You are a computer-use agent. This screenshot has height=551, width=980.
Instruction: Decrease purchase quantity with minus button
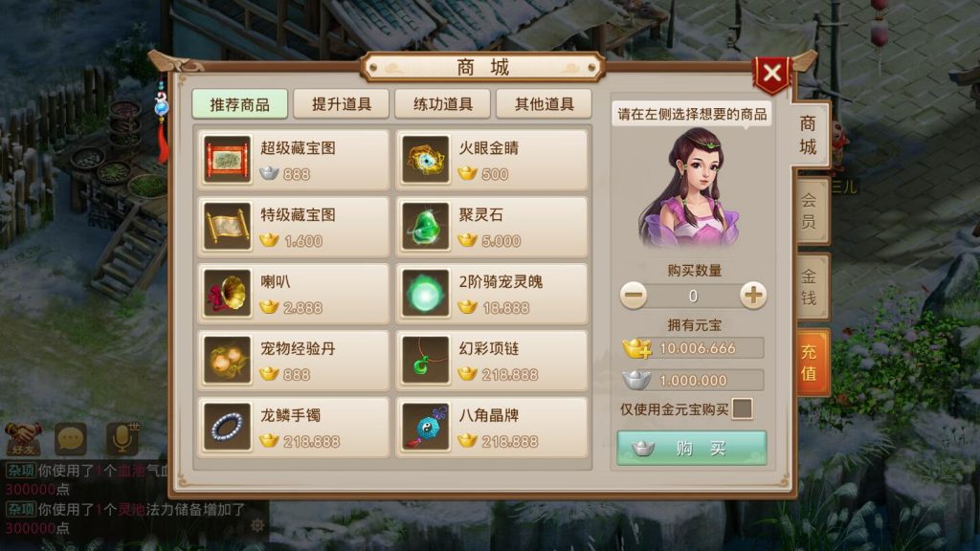coord(634,295)
